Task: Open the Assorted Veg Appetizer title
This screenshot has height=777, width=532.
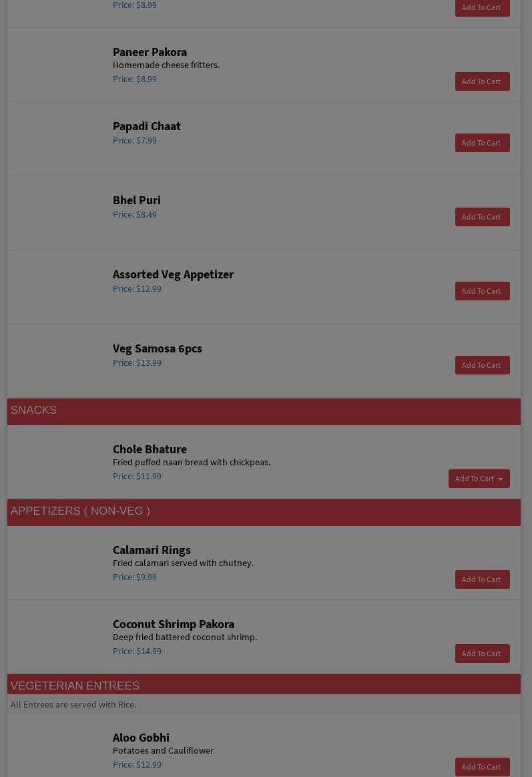Action: pyautogui.click(x=173, y=274)
